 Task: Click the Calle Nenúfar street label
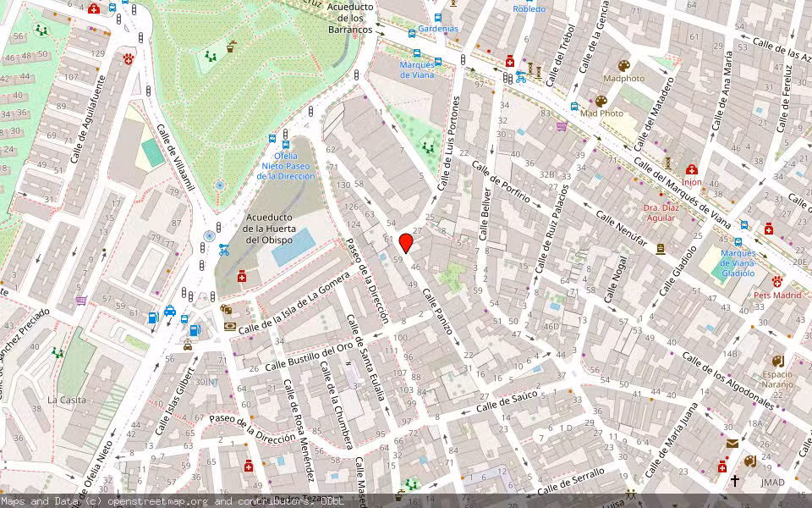tap(622, 229)
